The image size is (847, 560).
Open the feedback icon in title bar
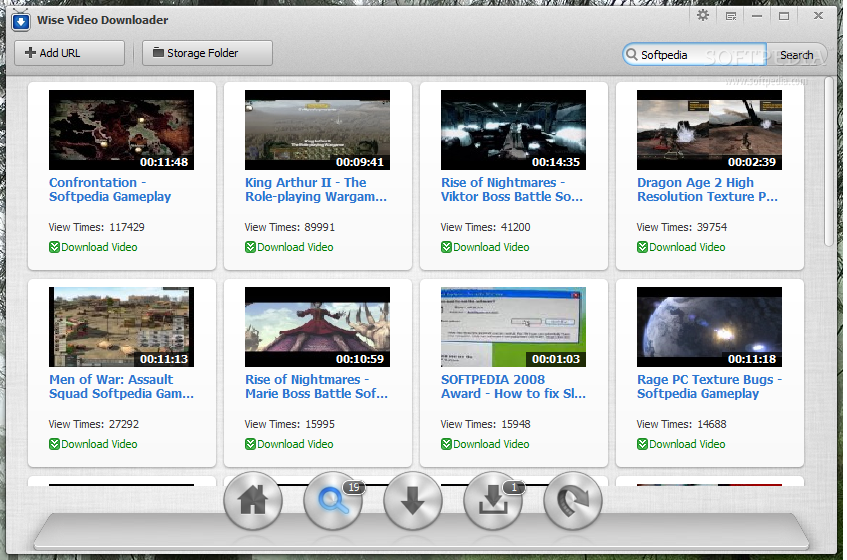pos(731,16)
